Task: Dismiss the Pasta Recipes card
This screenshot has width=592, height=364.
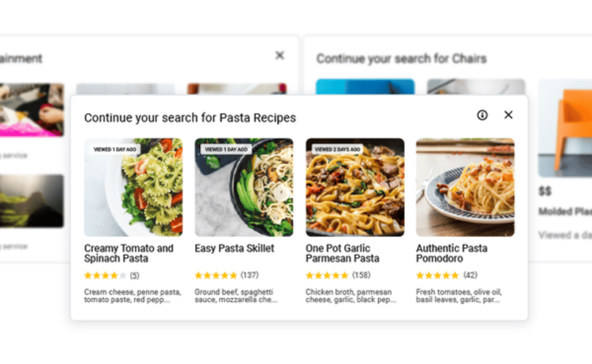Action: (x=508, y=115)
